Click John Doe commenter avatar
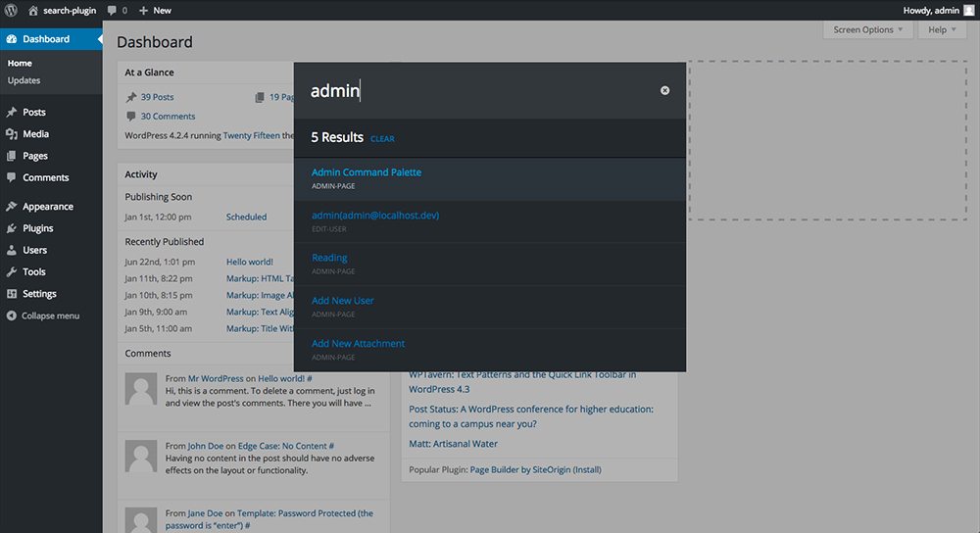This screenshot has width=980, height=533. [141, 457]
